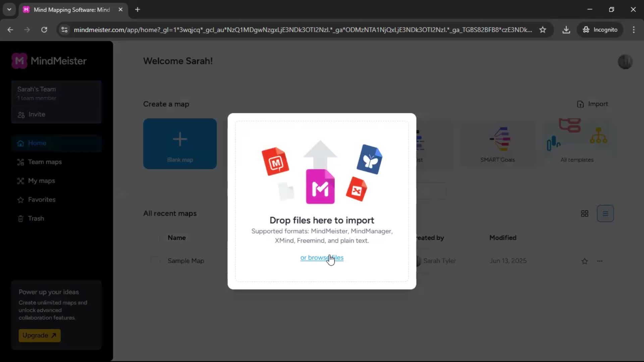Choose the SMART Goals template
This screenshot has height=362, width=644.
click(497, 144)
